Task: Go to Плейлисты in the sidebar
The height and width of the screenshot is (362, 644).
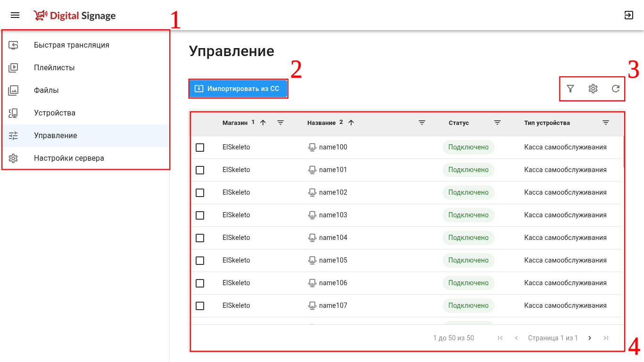Action: click(54, 68)
